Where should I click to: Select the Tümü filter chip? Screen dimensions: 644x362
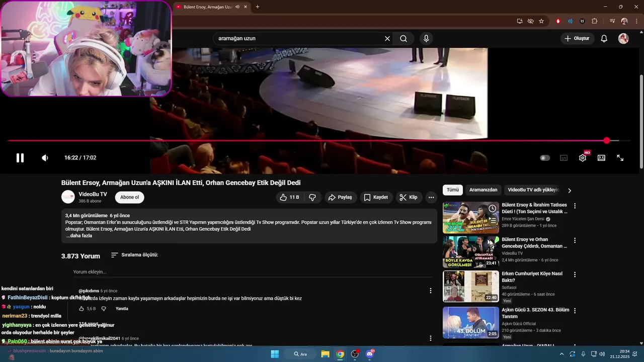click(453, 190)
